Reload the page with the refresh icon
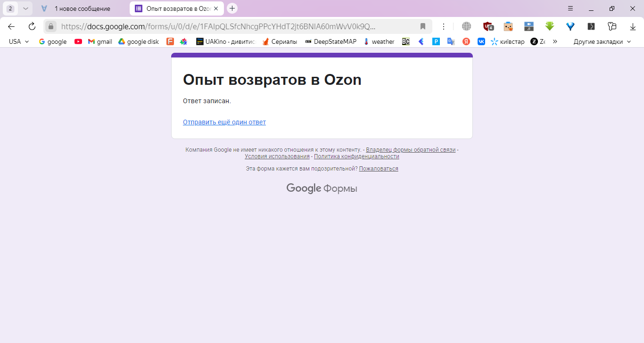644x343 pixels. coord(32,26)
